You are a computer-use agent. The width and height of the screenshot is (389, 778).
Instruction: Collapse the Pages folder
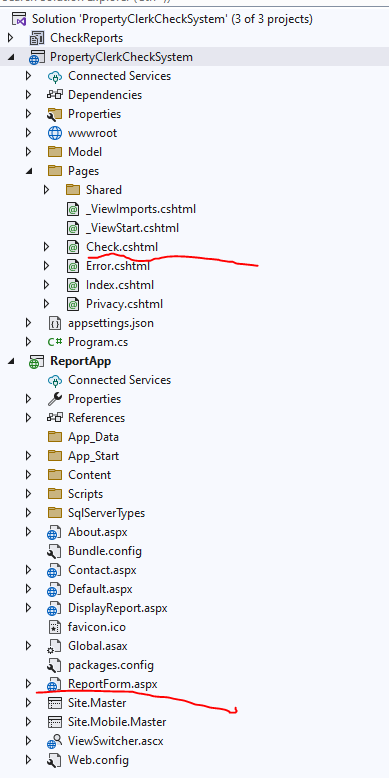[x=29, y=171]
